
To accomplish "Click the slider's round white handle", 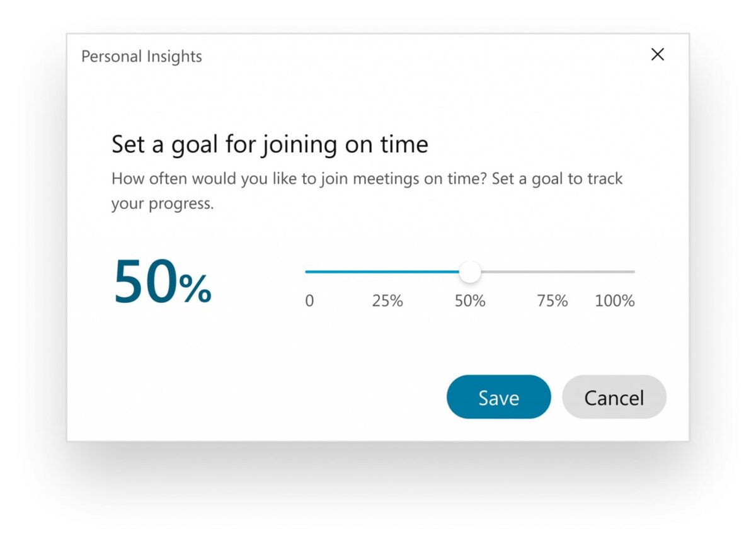I will [x=469, y=272].
